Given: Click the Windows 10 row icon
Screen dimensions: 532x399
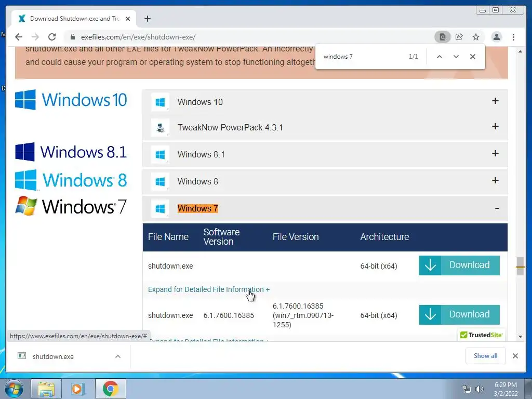Looking at the screenshot, I should (160, 102).
